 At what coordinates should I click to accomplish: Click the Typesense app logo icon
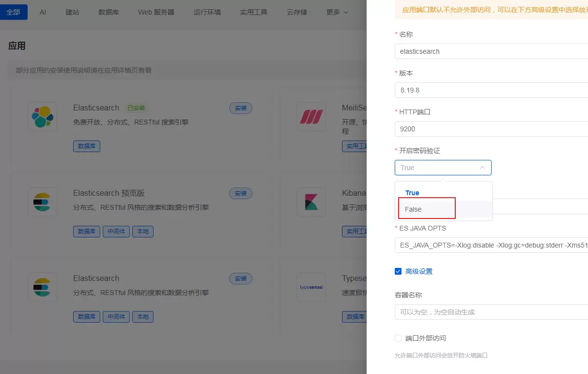[311, 287]
